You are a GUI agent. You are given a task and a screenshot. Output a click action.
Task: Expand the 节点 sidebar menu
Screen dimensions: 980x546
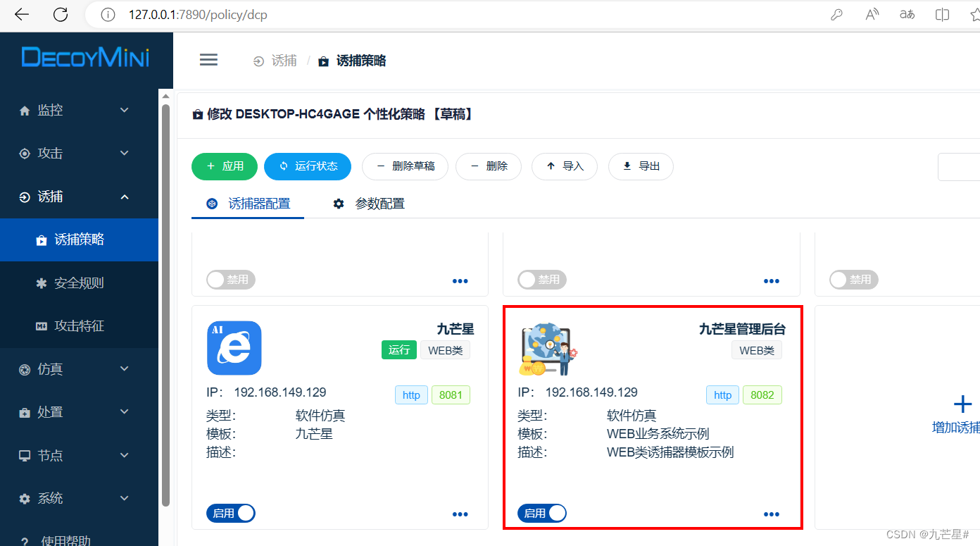point(79,455)
